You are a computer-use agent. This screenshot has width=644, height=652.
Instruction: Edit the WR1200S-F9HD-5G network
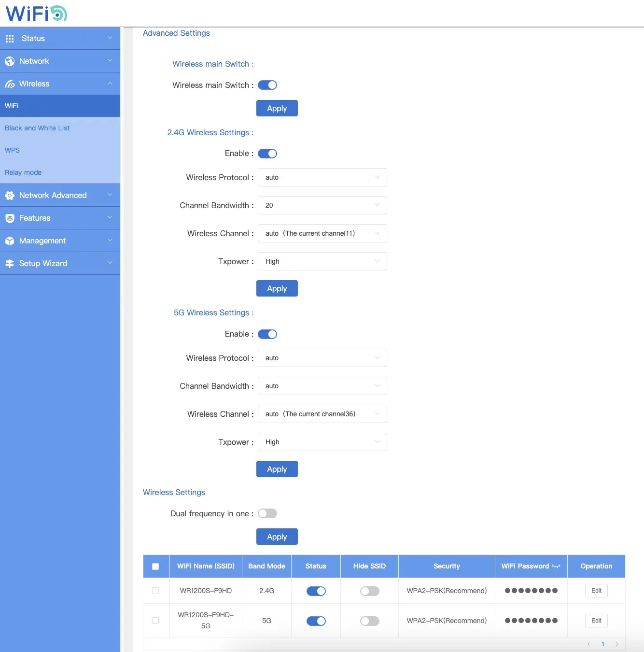click(596, 621)
